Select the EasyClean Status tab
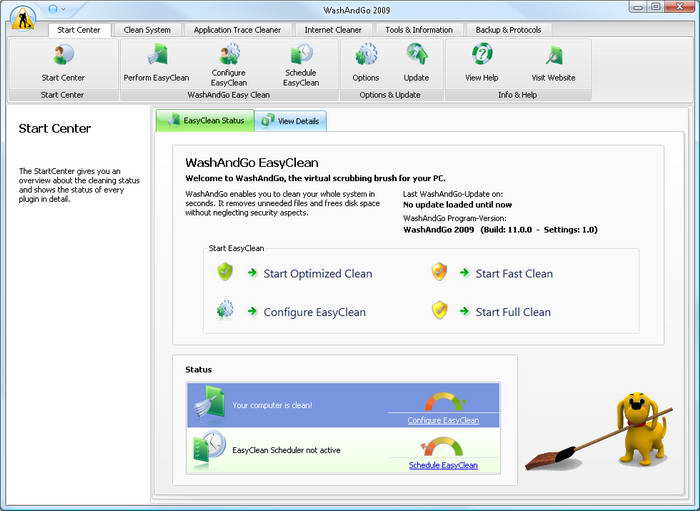Viewport: 700px width, 511px height. click(x=205, y=120)
